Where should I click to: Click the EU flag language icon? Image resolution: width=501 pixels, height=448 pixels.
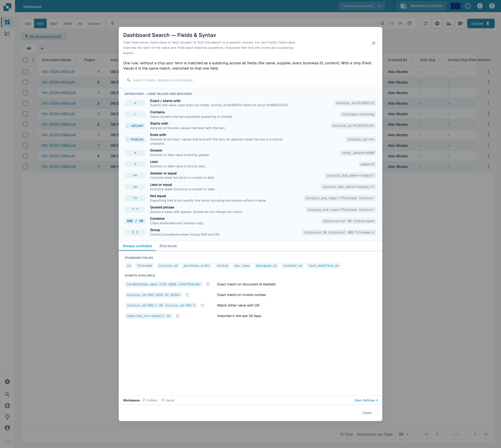(x=455, y=6)
